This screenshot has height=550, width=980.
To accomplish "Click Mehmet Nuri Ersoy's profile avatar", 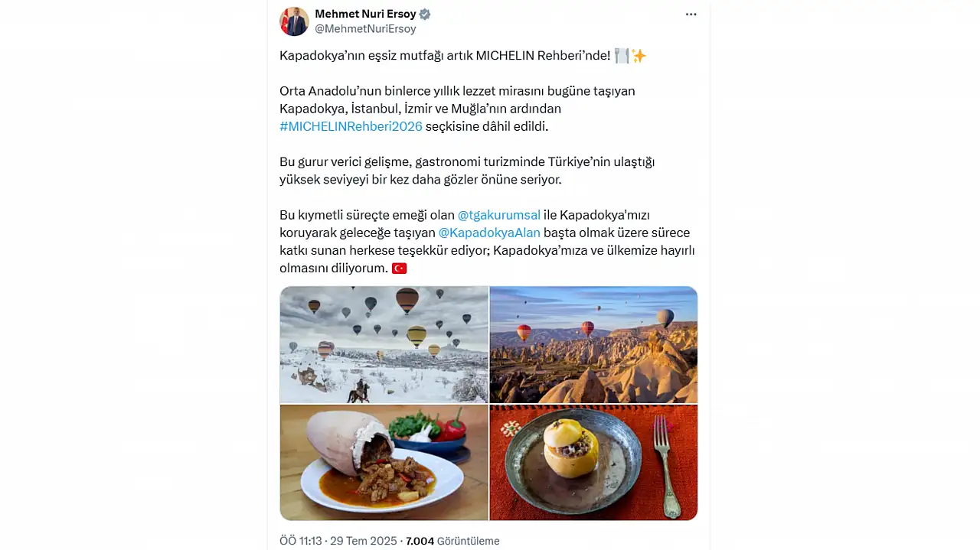I will click(x=294, y=21).
